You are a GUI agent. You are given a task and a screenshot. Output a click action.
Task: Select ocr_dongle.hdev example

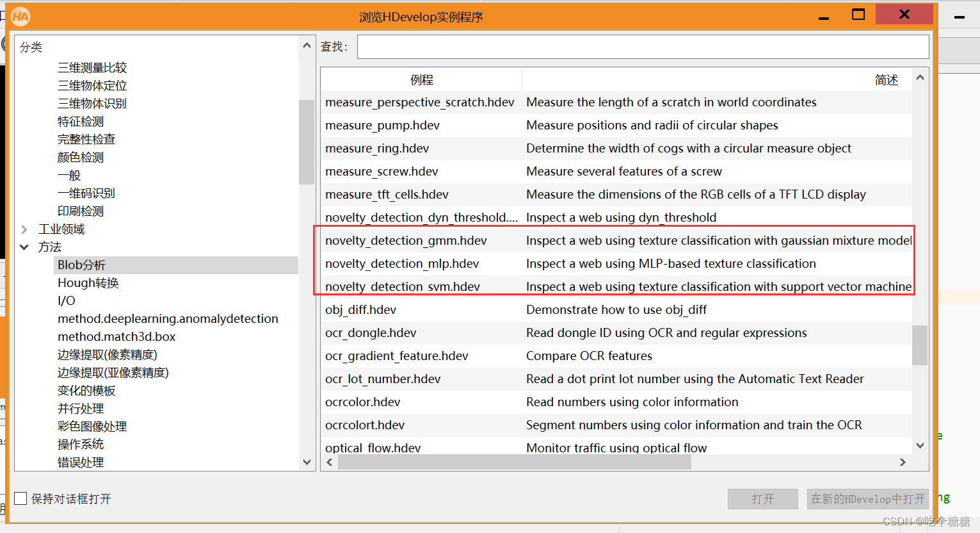[x=371, y=333]
